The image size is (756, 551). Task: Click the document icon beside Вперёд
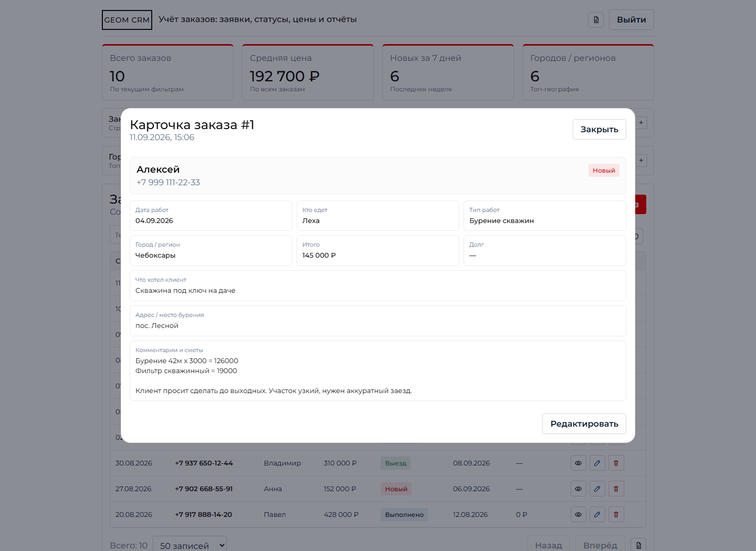pyautogui.click(x=638, y=545)
